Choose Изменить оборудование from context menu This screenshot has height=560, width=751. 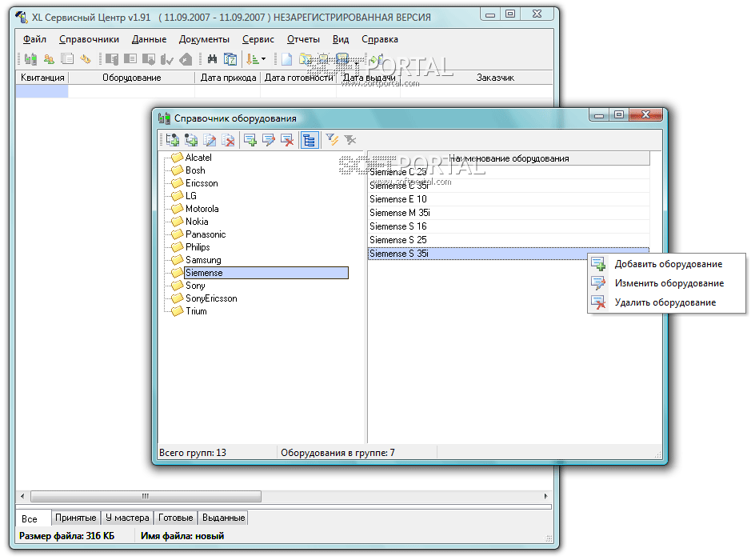coord(666,283)
